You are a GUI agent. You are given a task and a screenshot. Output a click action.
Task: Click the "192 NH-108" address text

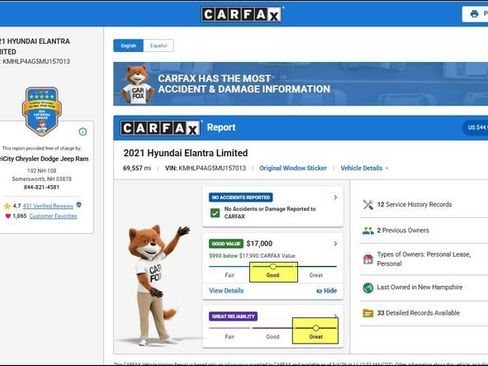click(x=41, y=171)
